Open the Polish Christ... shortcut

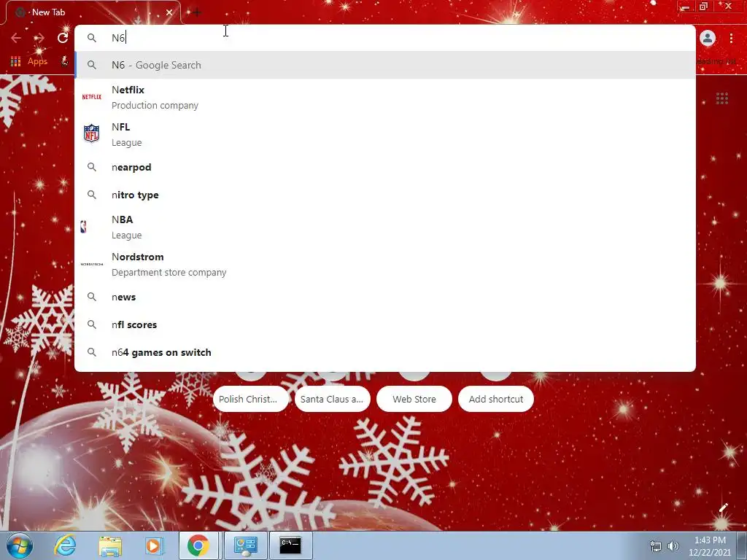pyautogui.click(x=251, y=399)
